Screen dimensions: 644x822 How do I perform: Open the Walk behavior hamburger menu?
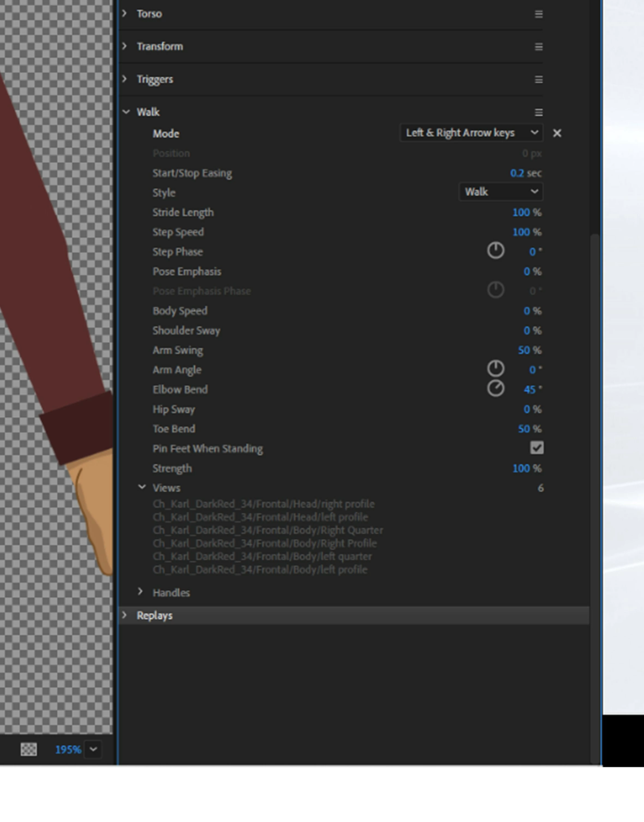(538, 112)
